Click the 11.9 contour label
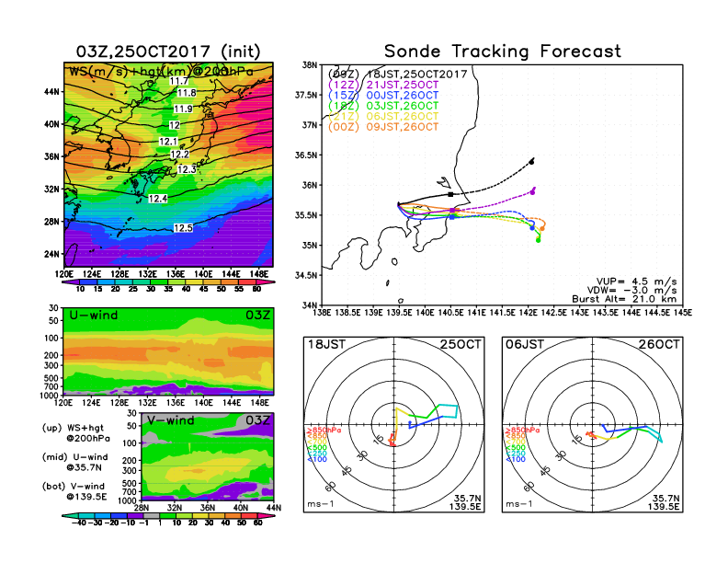This screenshot has width=728, height=563. (183, 109)
